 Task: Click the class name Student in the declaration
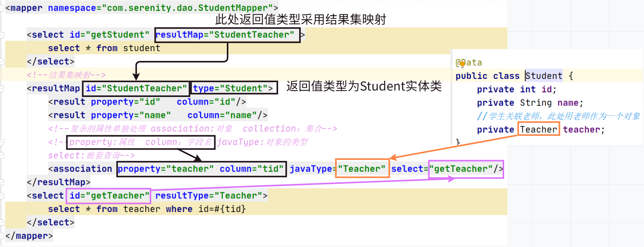544,76
